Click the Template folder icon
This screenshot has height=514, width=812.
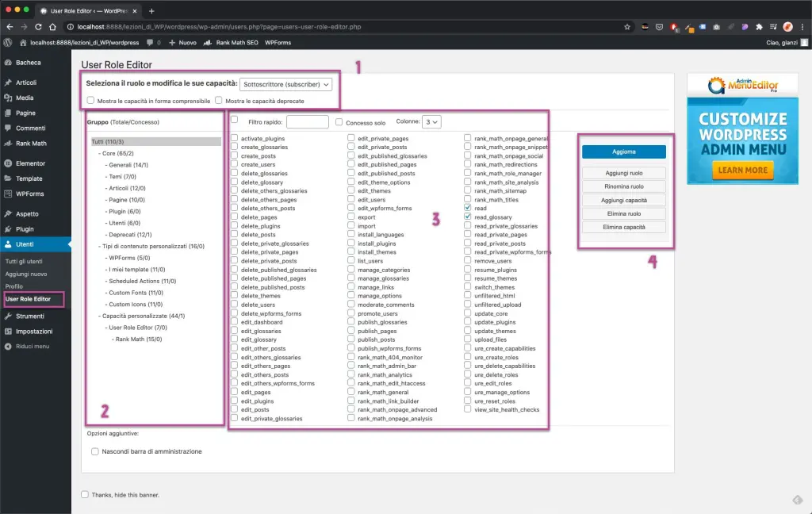[x=8, y=178]
